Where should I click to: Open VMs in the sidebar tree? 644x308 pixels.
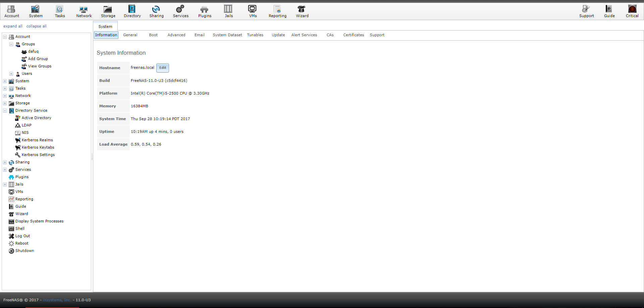[19, 192]
